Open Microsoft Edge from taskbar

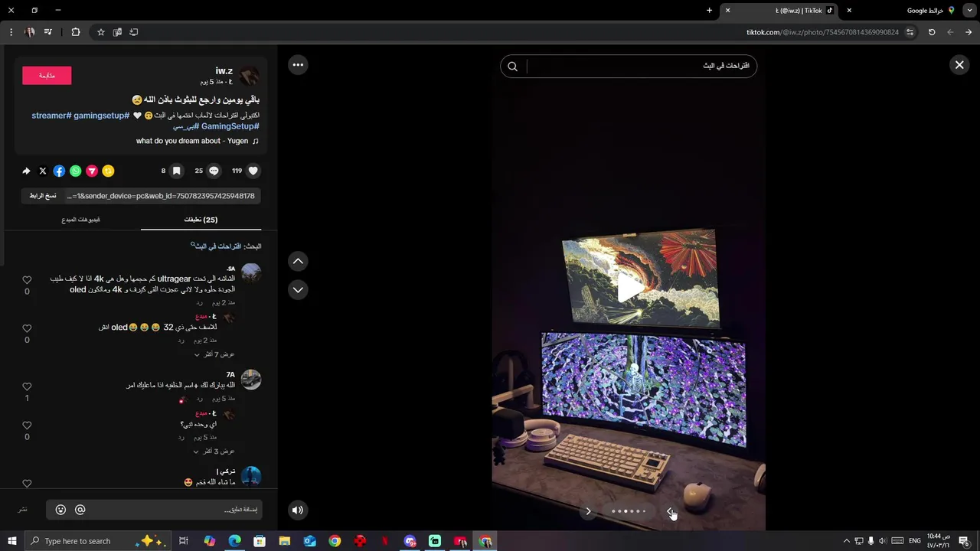click(x=234, y=541)
